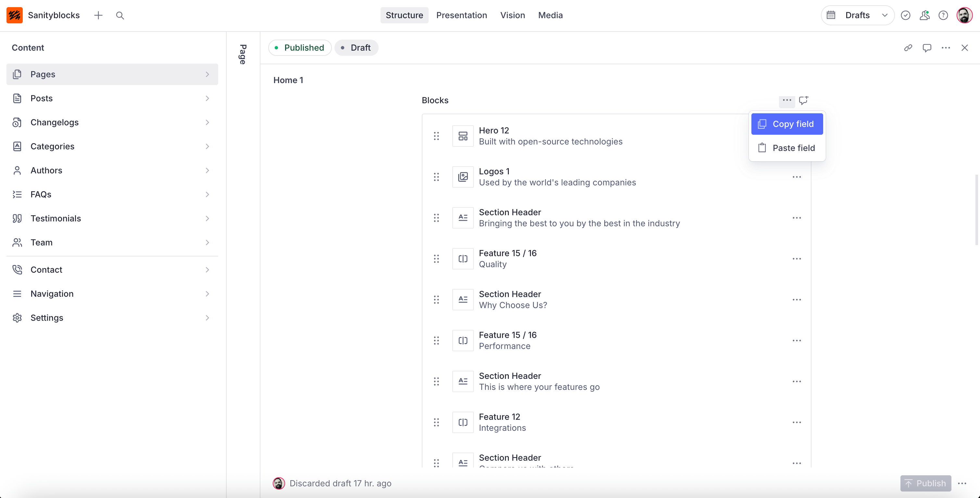Copy document link via chain icon
980x498 pixels.
908,48
